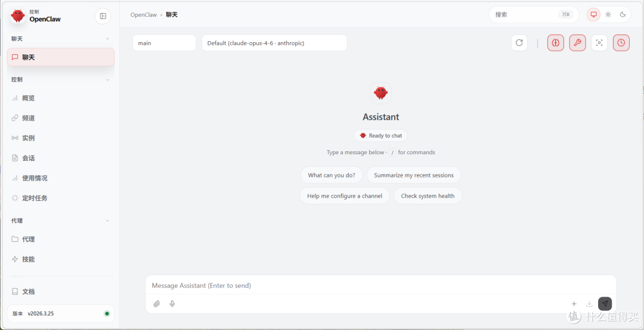
Task: Click the send message arrow button
Action: point(605,304)
